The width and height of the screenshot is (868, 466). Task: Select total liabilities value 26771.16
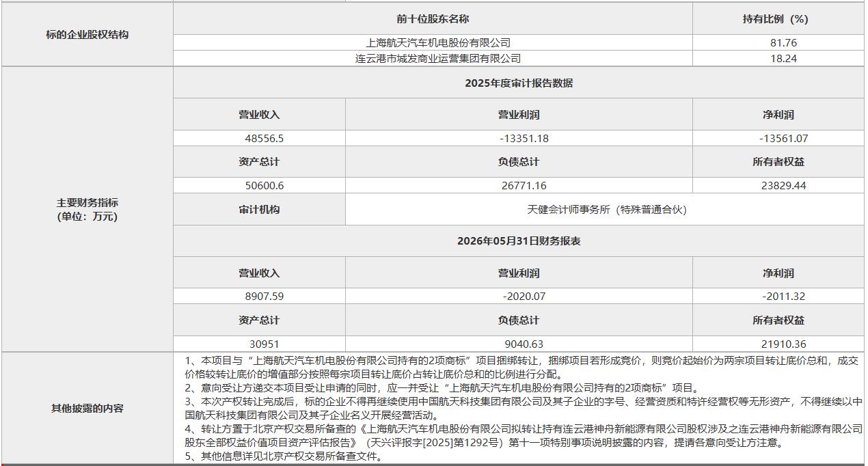pos(524,185)
